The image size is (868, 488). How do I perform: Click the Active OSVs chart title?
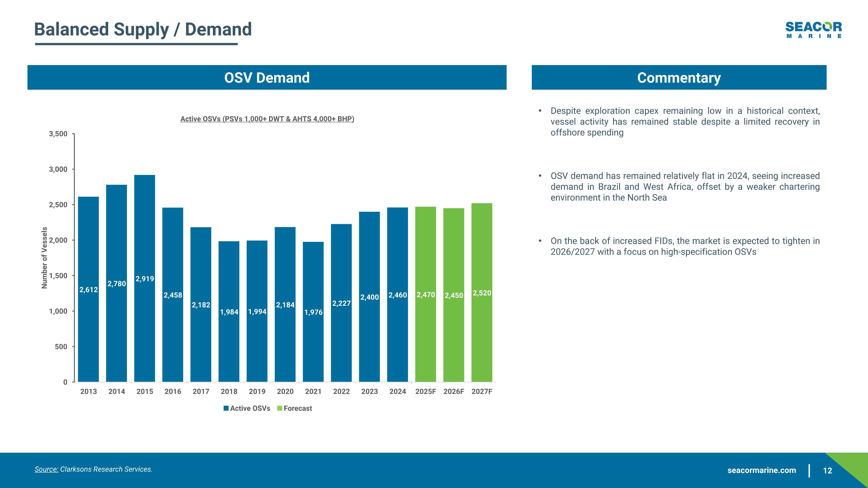pos(267,119)
